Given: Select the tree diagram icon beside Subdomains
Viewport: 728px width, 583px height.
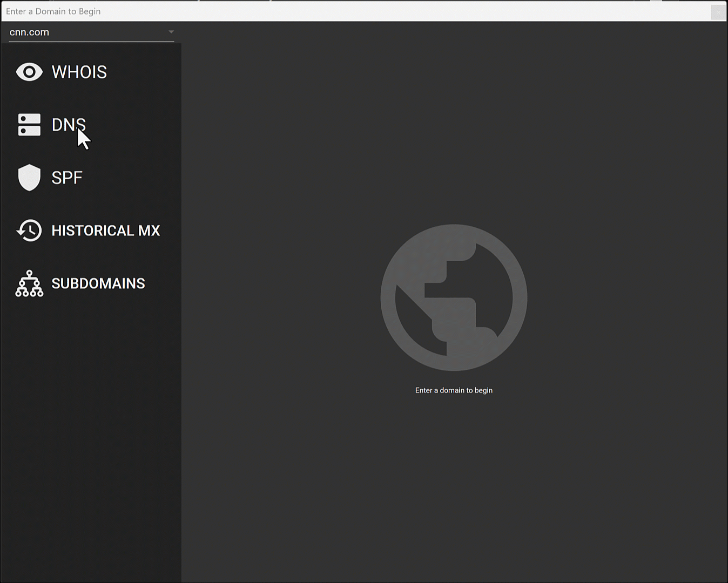Looking at the screenshot, I should pyautogui.click(x=29, y=283).
